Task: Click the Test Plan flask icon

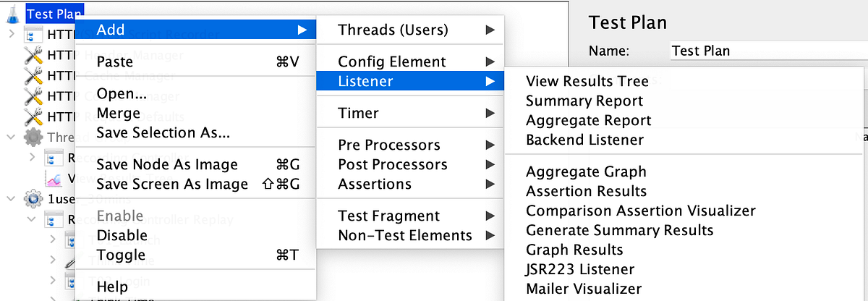Action: coord(12,12)
